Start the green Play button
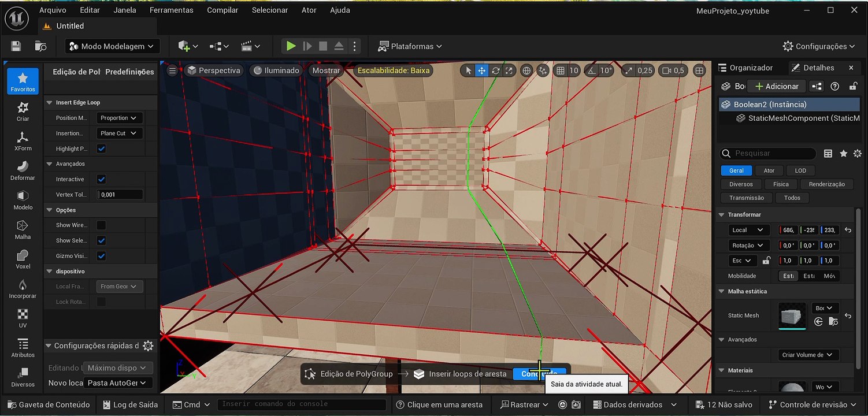This screenshot has height=416, width=868. tap(291, 46)
